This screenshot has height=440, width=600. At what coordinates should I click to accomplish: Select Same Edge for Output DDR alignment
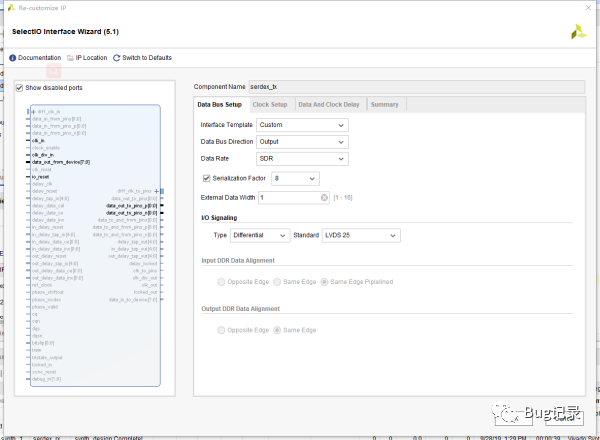277,330
